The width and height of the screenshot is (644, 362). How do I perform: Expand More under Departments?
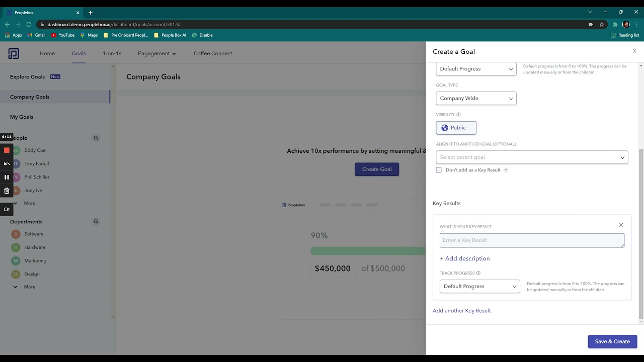24,287
